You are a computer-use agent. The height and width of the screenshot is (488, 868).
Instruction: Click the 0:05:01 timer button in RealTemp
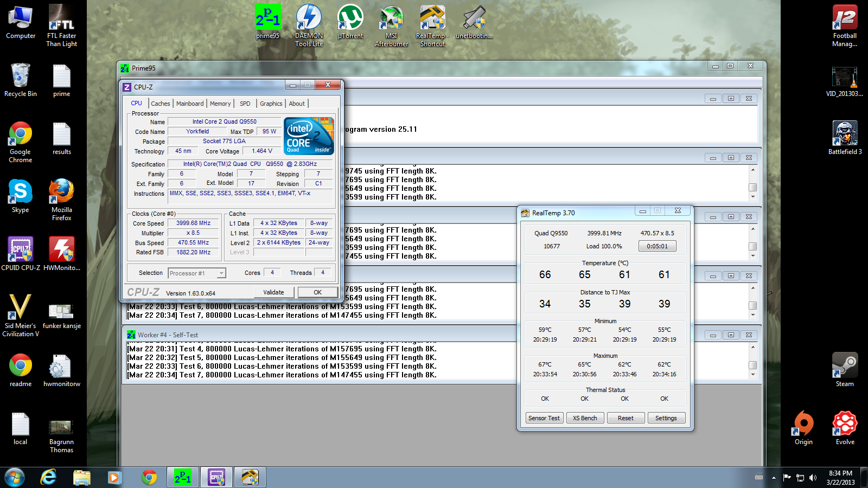click(x=658, y=246)
